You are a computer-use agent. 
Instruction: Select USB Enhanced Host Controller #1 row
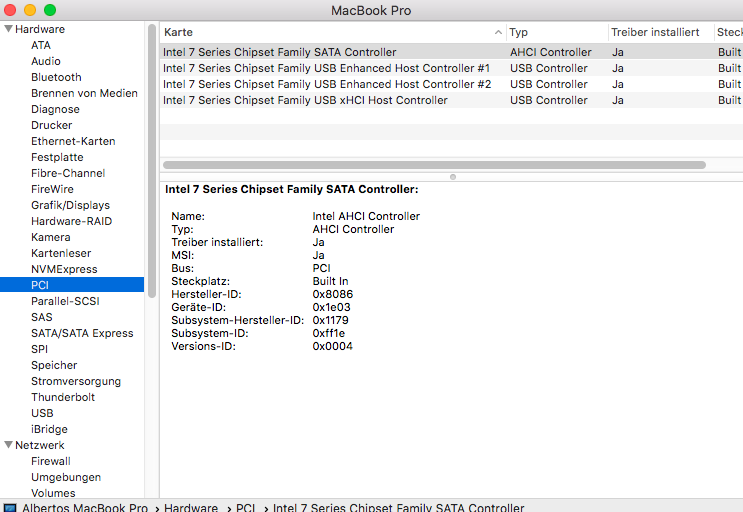tap(452, 68)
